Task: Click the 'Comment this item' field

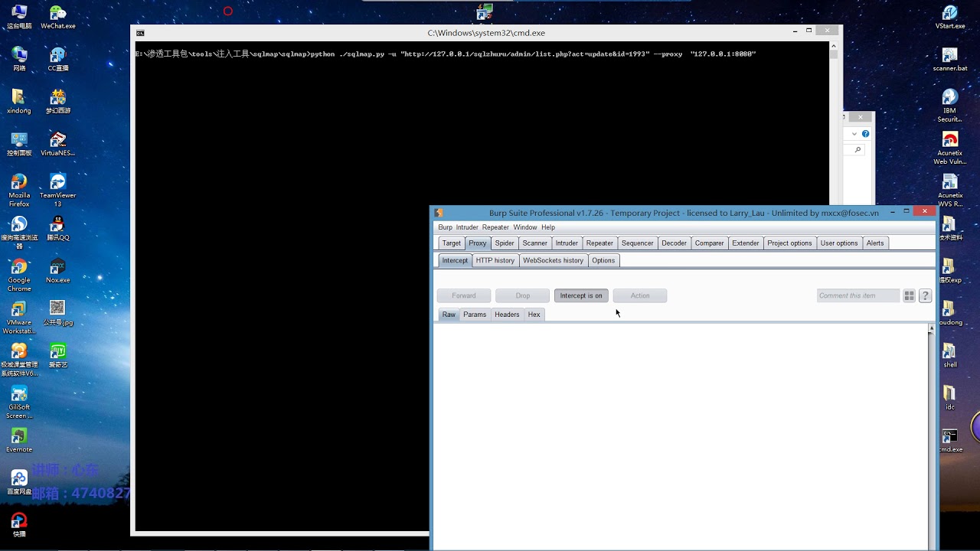Action: pos(858,296)
